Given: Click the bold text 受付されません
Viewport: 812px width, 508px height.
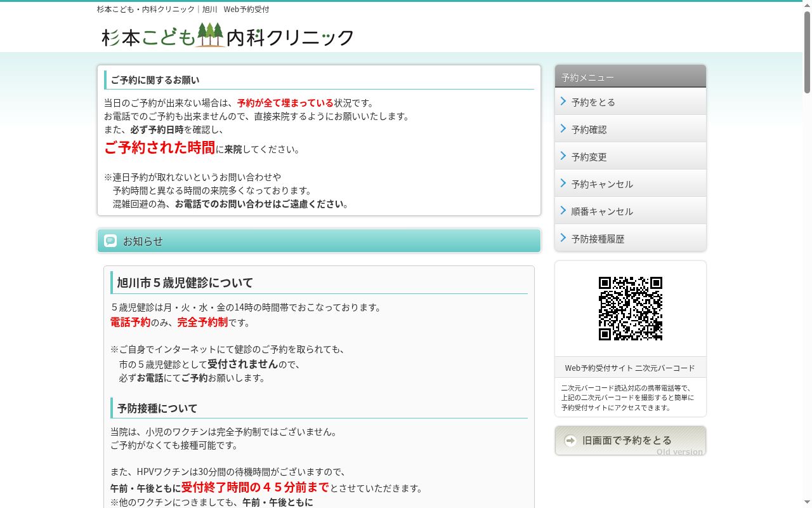Looking at the screenshot, I should [x=243, y=364].
